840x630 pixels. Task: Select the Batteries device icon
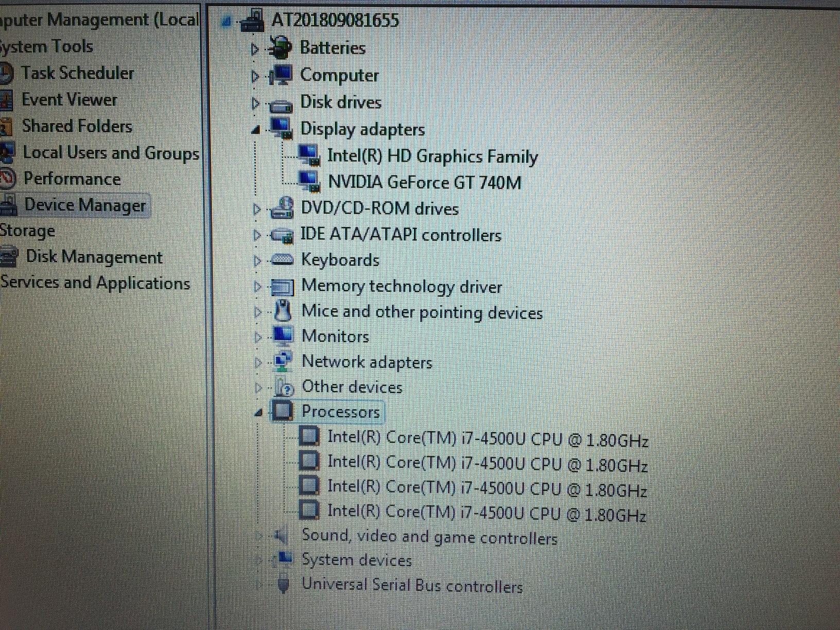click(281, 46)
